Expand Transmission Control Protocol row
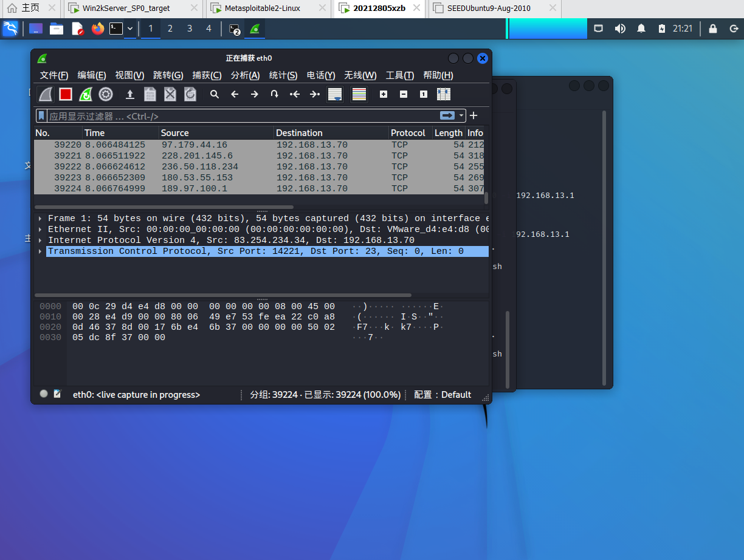 point(41,251)
